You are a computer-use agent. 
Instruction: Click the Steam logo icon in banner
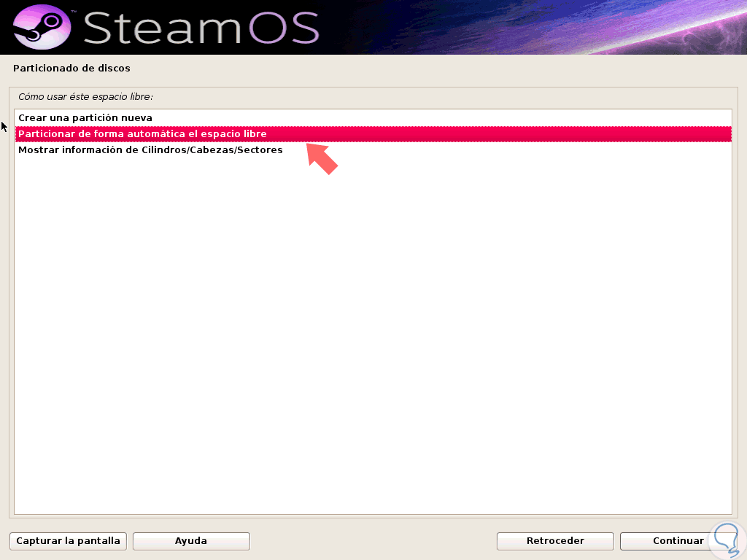(42, 27)
